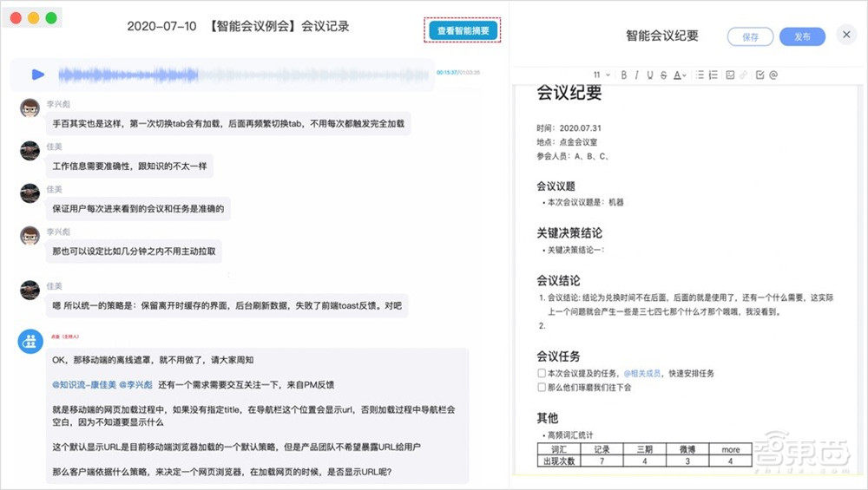Click the 会议任务 heading
The image size is (868, 490).
(558, 356)
